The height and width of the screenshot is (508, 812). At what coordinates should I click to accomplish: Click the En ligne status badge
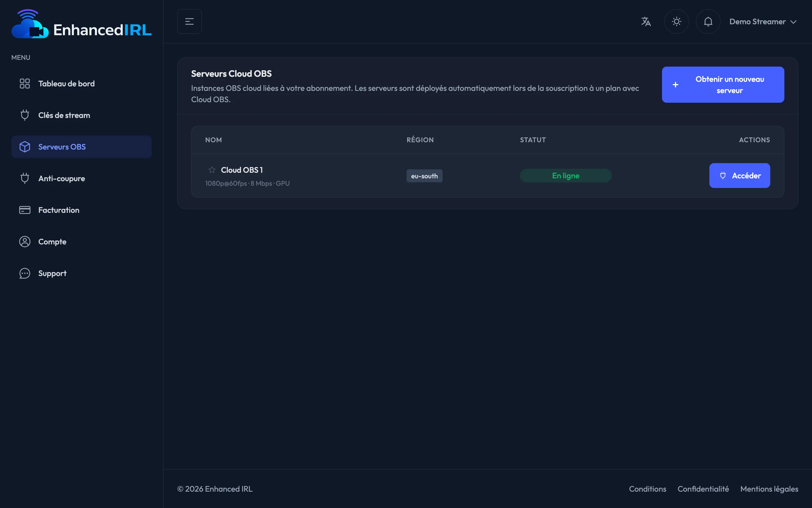pos(566,176)
